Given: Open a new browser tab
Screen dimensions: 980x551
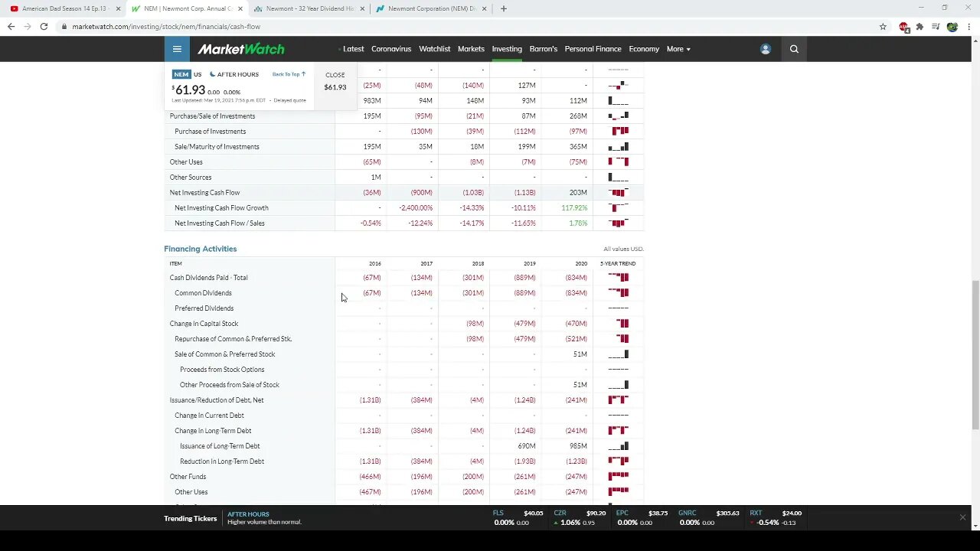Looking at the screenshot, I should coord(503,8).
